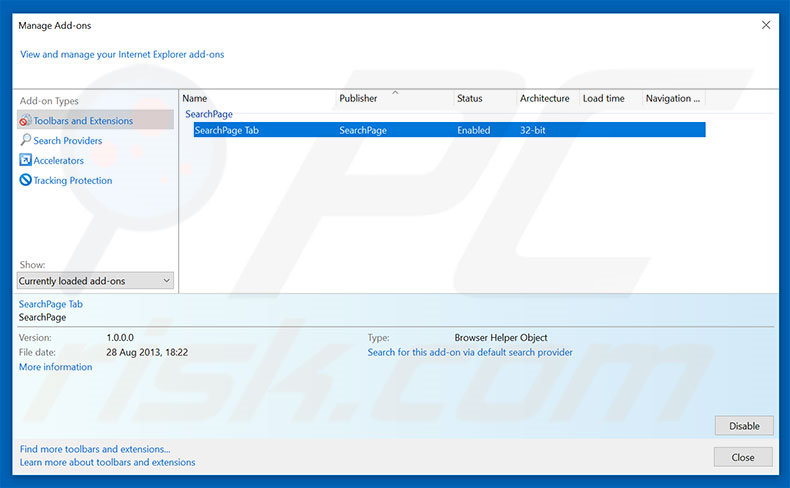
Task: Click the file date 28 Aug 2013, 18:22
Action: click(147, 353)
